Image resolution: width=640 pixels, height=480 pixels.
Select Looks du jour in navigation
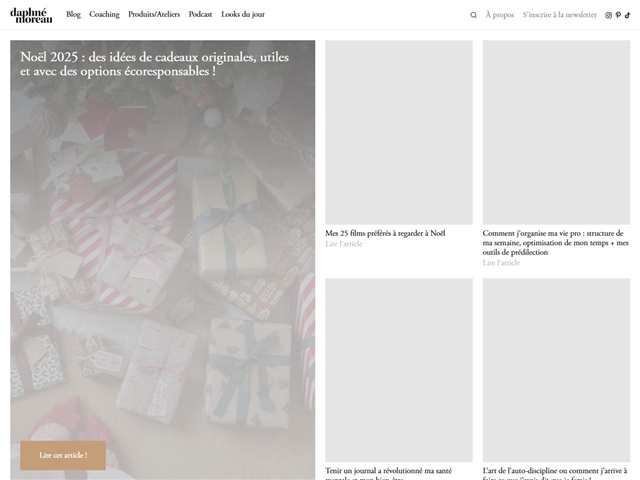(243, 15)
